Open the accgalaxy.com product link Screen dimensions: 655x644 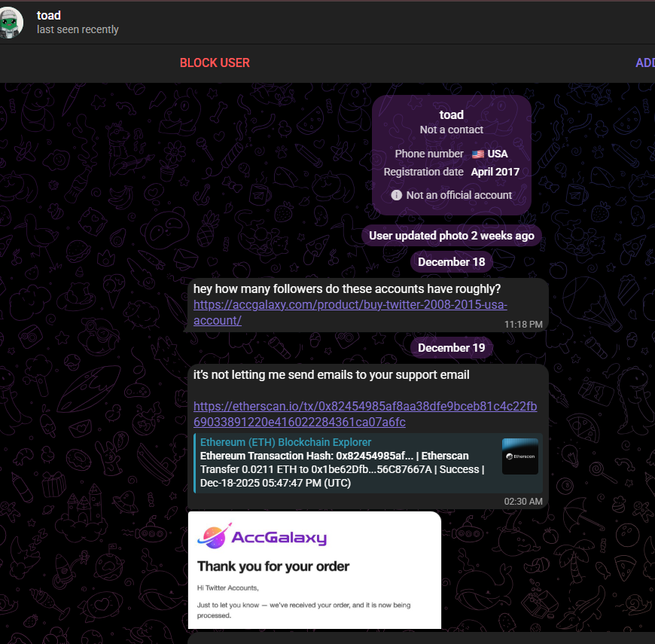tap(350, 313)
